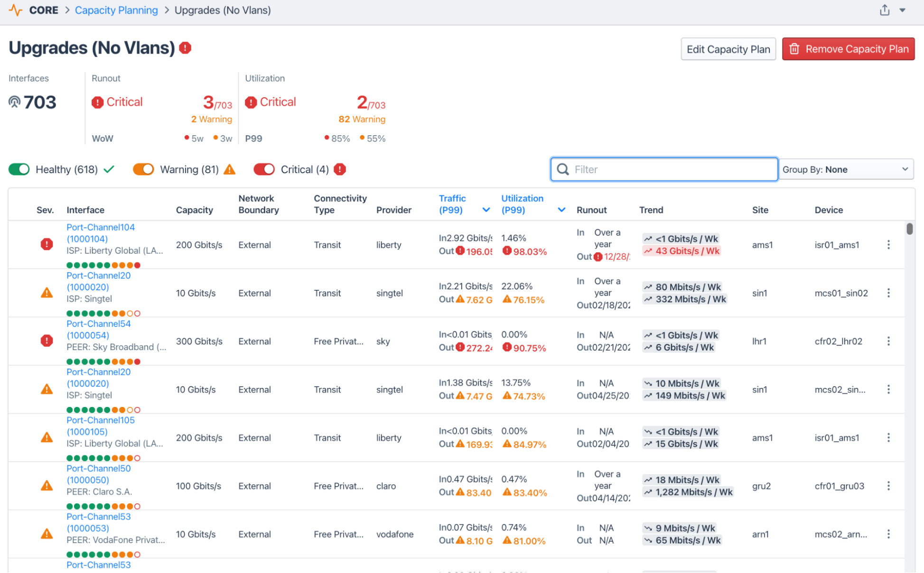Click the CORE pulse logo icon

point(16,10)
